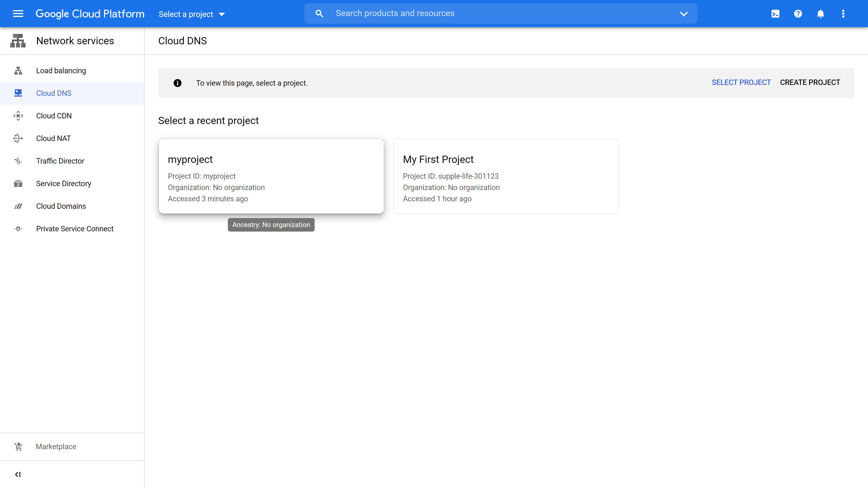The image size is (868, 488).
Task: Collapse the left navigation sidebar
Action: click(18, 474)
